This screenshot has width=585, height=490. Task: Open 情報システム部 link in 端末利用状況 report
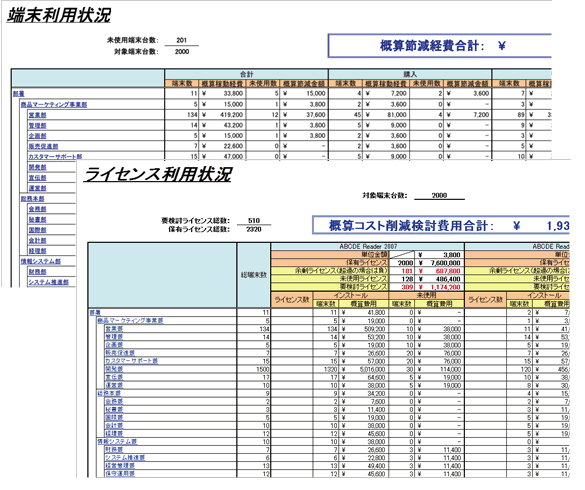pos(41,261)
